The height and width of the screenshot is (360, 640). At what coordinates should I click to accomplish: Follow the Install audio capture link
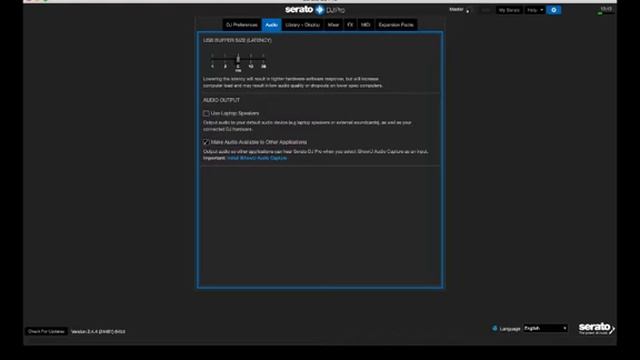click(257, 158)
